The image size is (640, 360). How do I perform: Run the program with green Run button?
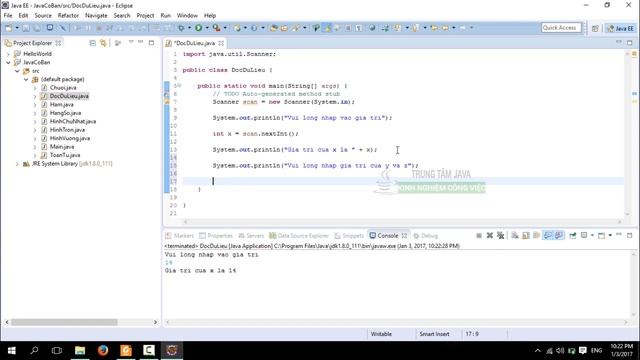coord(198,28)
